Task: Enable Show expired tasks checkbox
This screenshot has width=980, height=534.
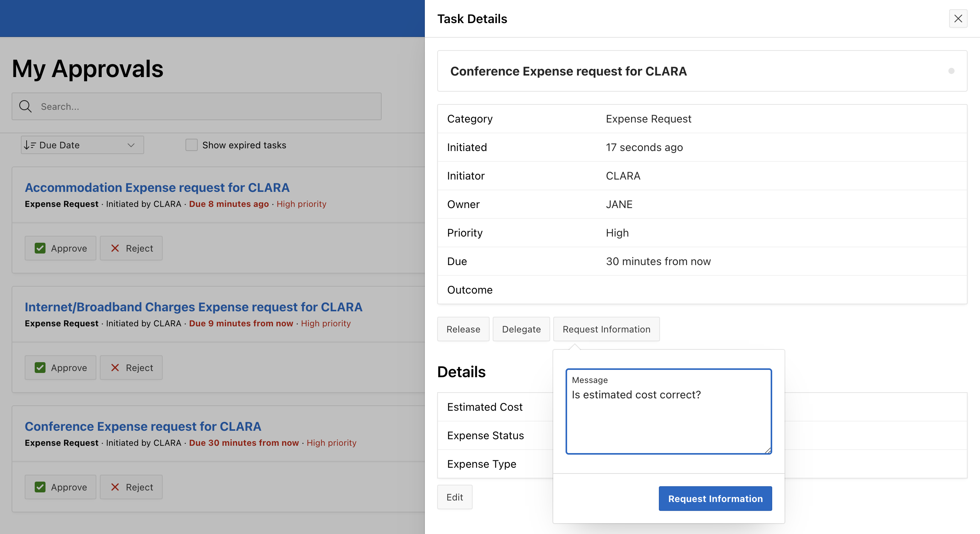Action: coord(192,145)
